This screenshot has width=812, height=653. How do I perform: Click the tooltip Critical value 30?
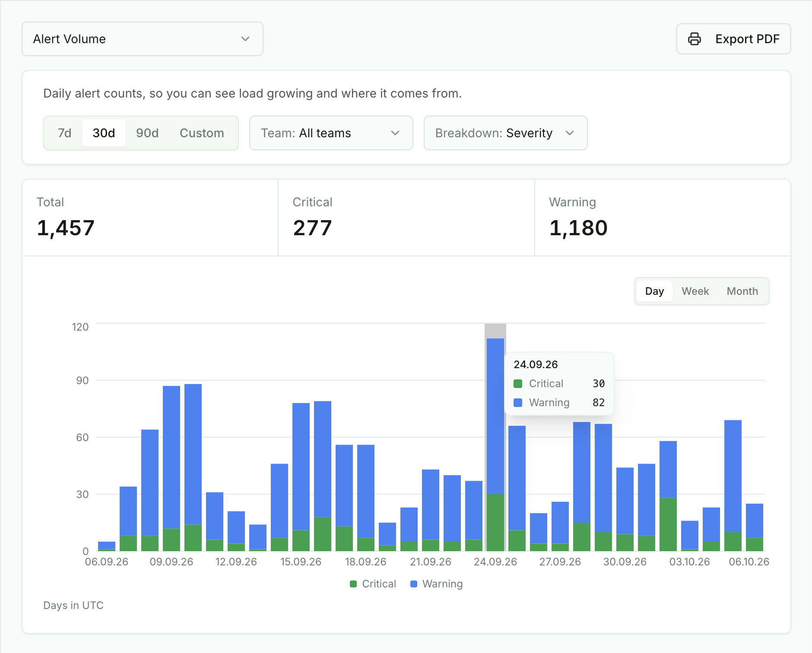coord(599,384)
